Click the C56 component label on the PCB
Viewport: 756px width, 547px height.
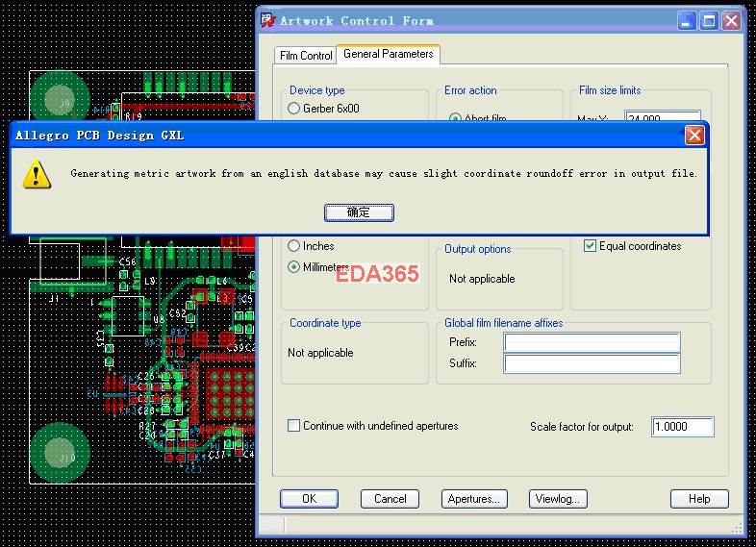click(x=128, y=261)
